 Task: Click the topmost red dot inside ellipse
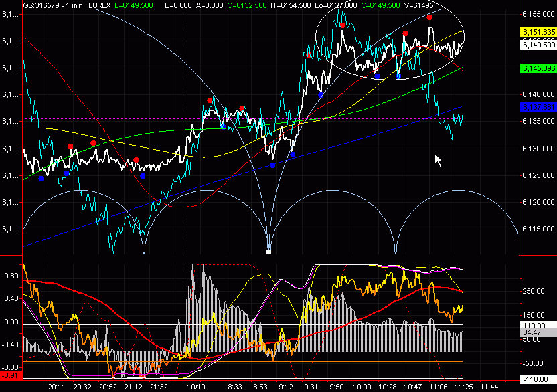pyautogui.click(x=429, y=17)
